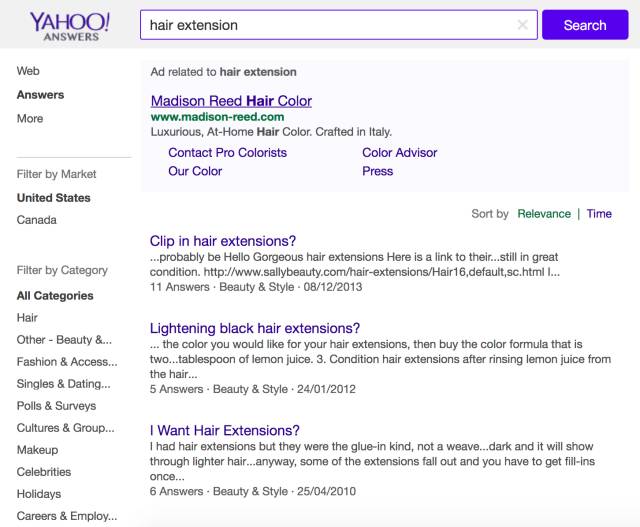640x527 pixels.
Task: Filter by the Hair category
Action: click(x=27, y=318)
